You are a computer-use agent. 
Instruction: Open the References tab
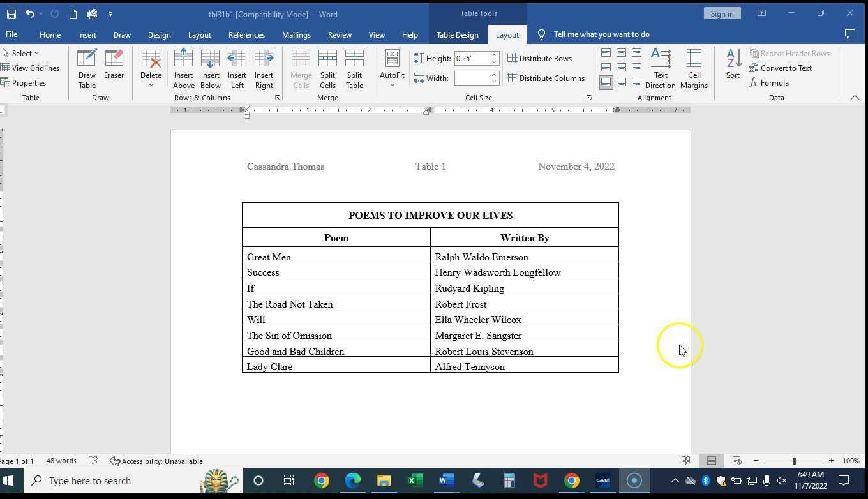246,34
